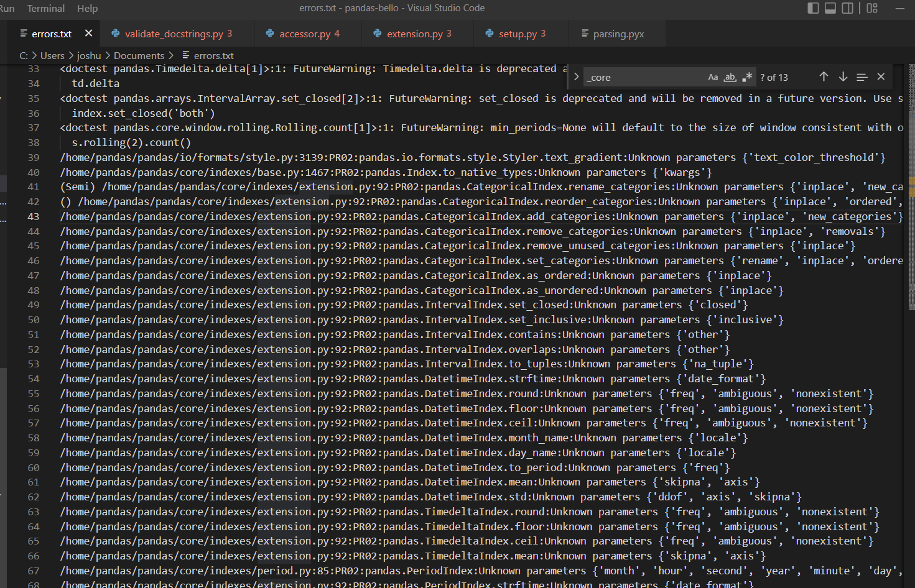Toggle primary sidebar layout icon

(813, 8)
